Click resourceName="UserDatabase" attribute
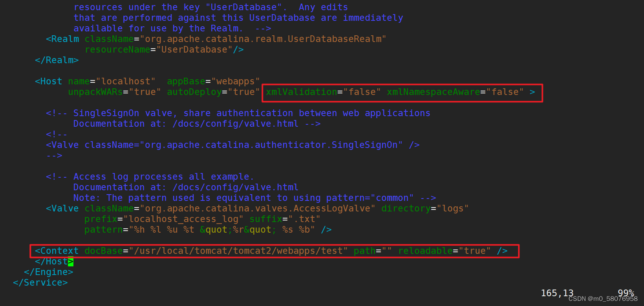The width and height of the screenshot is (644, 306). 159,50
